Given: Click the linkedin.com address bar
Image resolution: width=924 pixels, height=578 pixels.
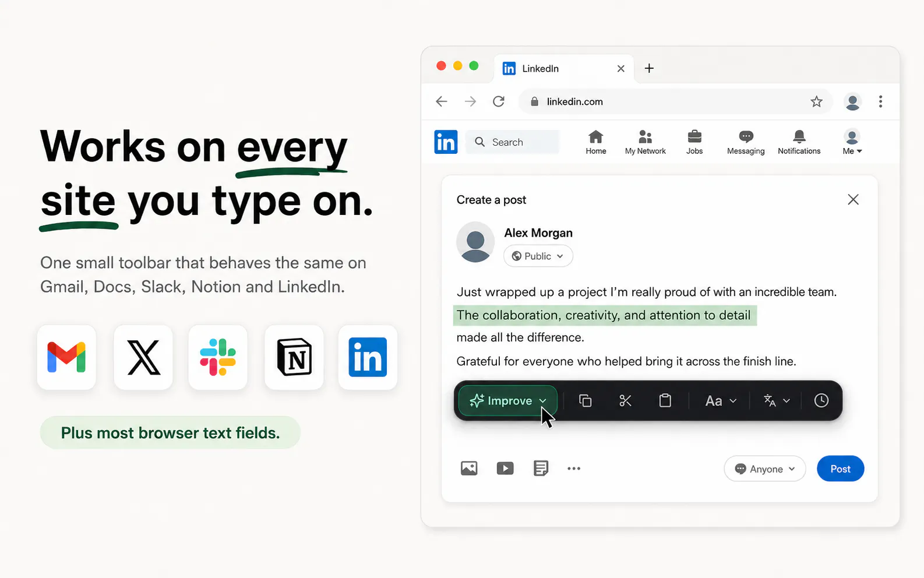Looking at the screenshot, I should coord(676,101).
